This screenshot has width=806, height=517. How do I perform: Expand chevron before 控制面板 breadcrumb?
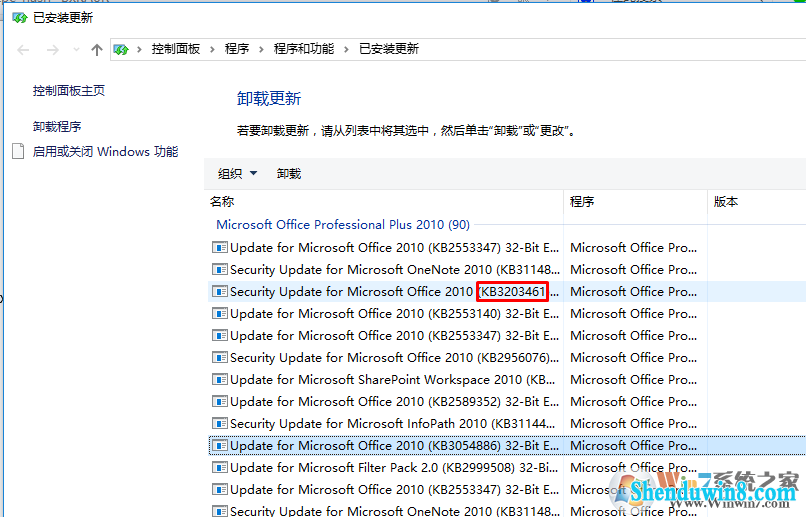coord(139,49)
